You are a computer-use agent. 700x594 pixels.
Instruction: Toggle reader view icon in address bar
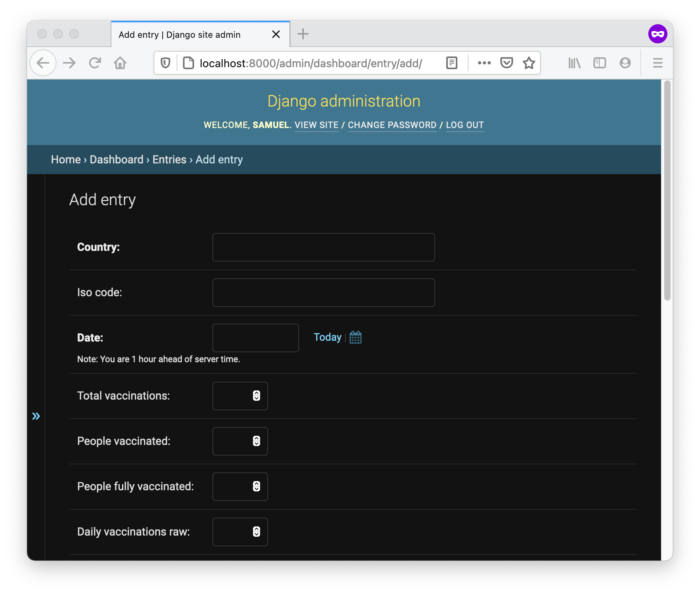[452, 63]
